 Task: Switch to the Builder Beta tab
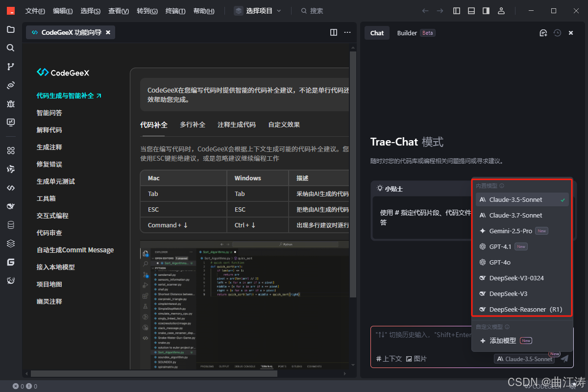click(416, 33)
